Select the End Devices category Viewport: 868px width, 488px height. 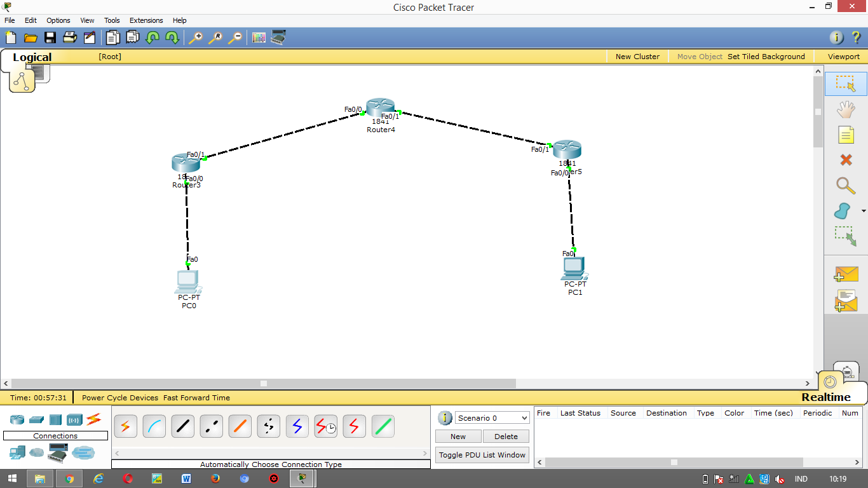[17, 453]
